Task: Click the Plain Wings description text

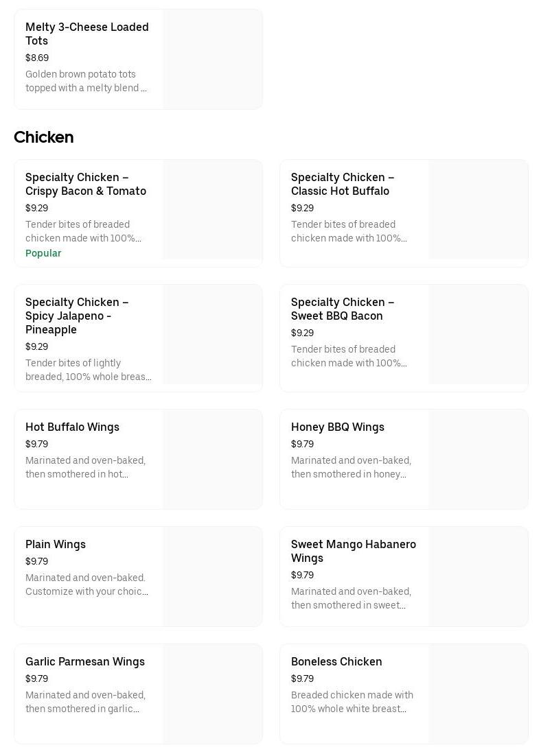Action: 87,584
